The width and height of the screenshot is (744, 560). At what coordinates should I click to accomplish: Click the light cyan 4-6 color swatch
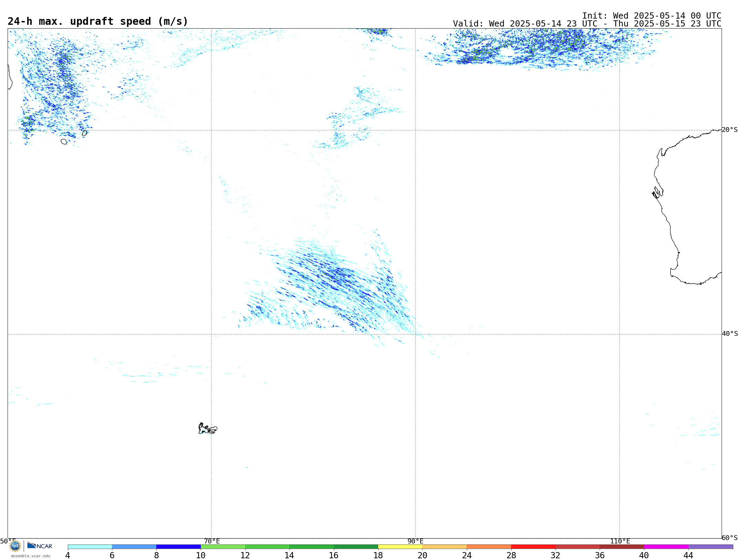point(90,547)
